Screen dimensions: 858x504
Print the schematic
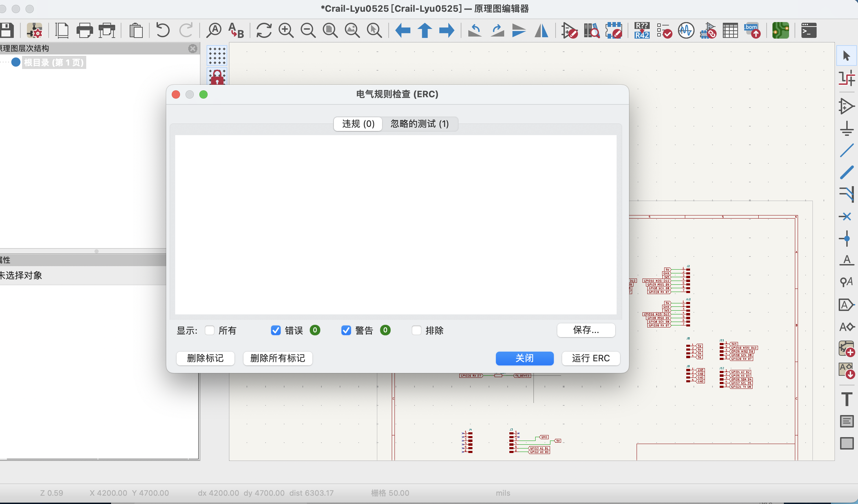(x=84, y=30)
